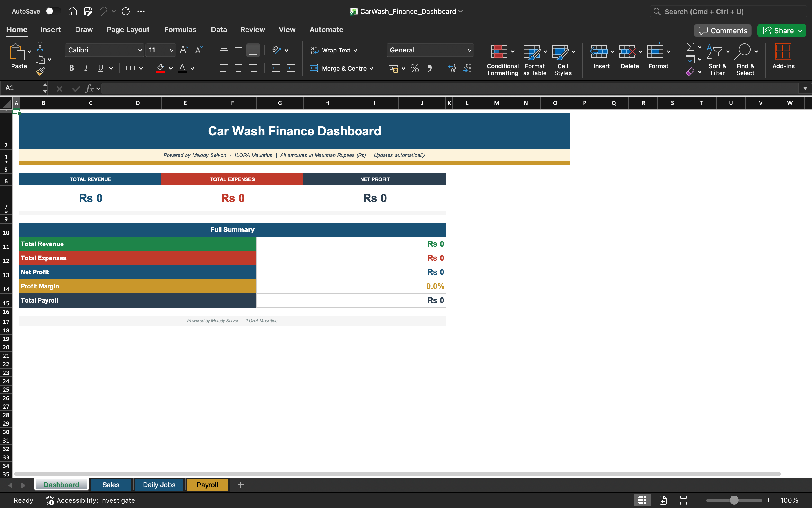812x508 pixels.
Task: Switch to the Page Layout tab
Action: tap(128, 30)
